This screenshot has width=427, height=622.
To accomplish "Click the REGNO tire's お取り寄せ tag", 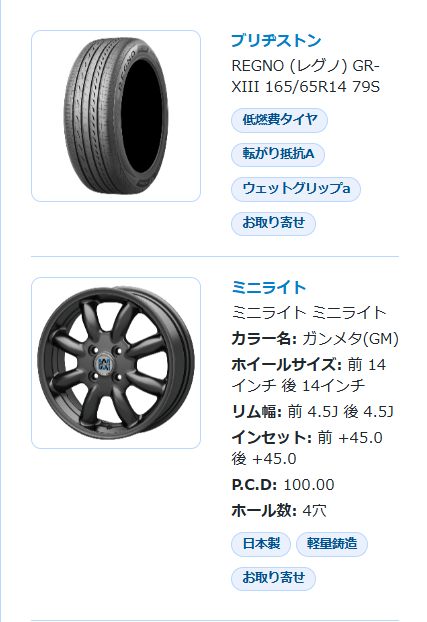I will tap(273, 223).
